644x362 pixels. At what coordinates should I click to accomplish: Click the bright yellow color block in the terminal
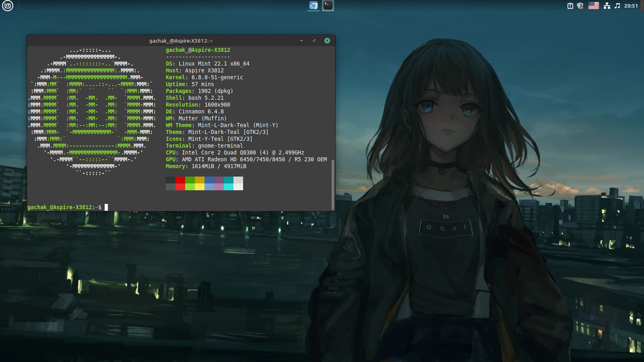pyautogui.click(x=200, y=187)
